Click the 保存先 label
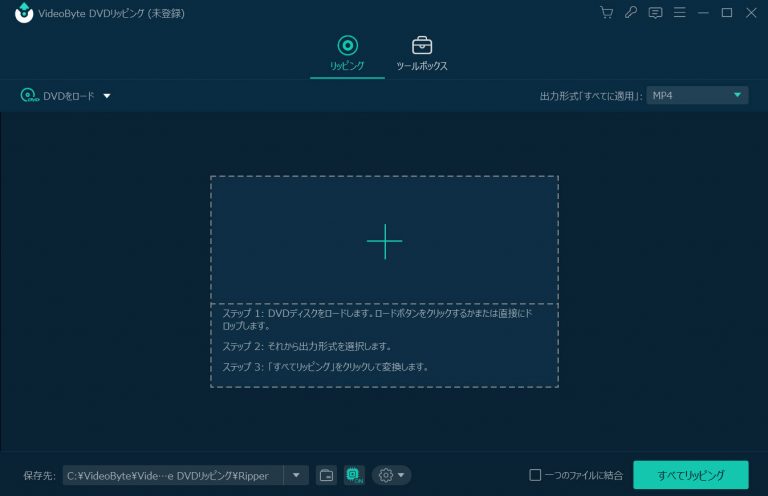The image size is (768, 496). click(39, 475)
